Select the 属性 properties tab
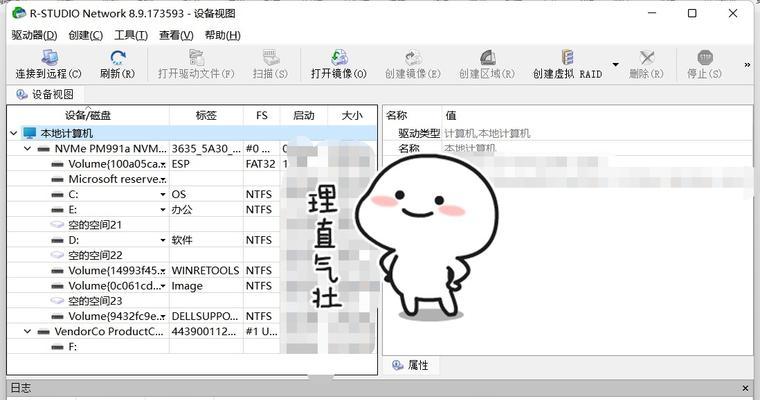 [411, 365]
